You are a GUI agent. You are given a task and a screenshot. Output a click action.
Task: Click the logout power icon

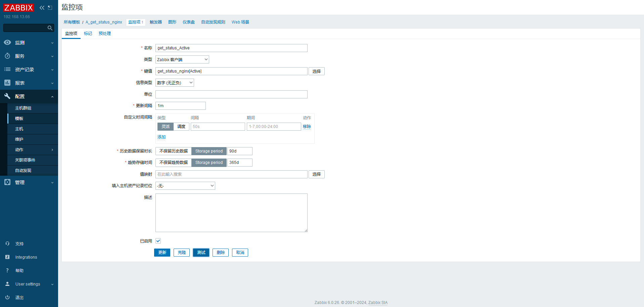coord(7,298)
